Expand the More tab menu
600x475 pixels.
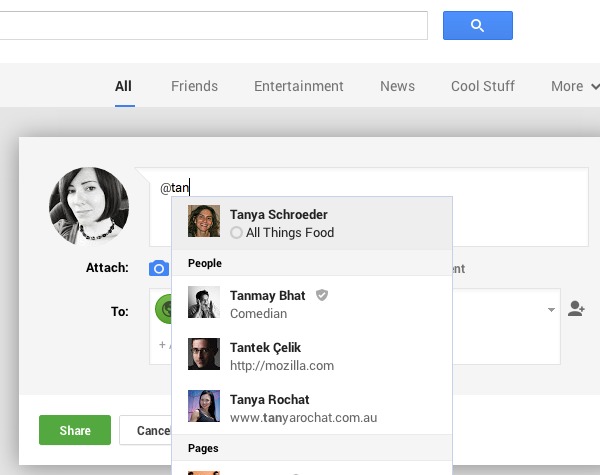point(575,86)
